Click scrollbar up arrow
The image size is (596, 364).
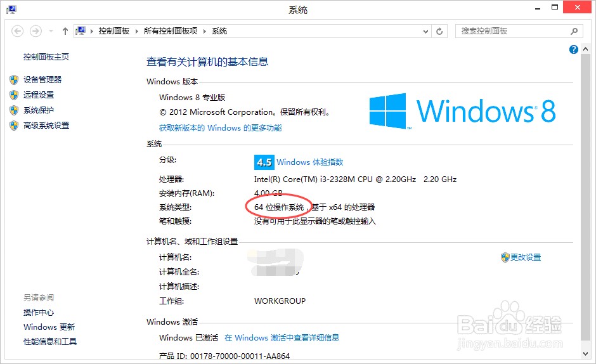pyautogui.click(x=585, y=49)
